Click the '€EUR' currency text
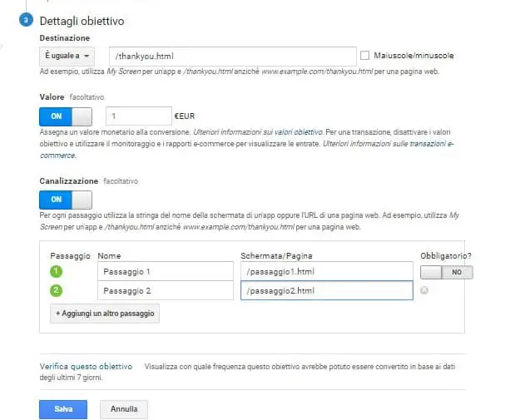This screenshot has width=505, height=420. coord(185,116)
